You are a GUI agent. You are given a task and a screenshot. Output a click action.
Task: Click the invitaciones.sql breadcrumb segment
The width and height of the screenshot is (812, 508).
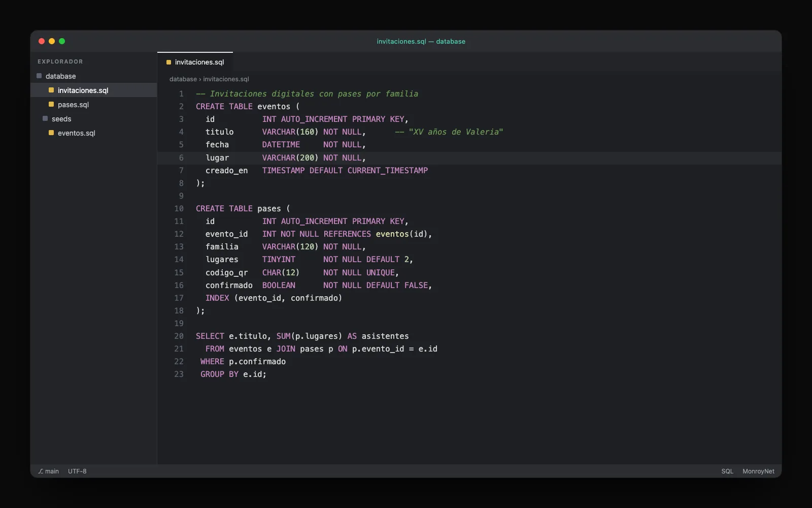coord(226,79)
